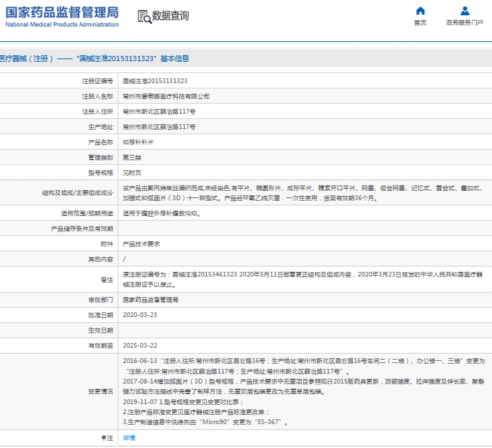Viewport: 492px width, 448px height.
Task: Select product name 疝修补补片
Action: [138, 142]
